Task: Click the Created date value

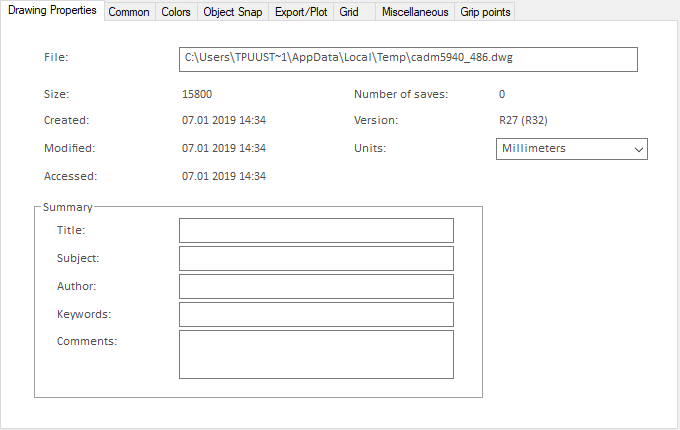Action: pos(224,121)
